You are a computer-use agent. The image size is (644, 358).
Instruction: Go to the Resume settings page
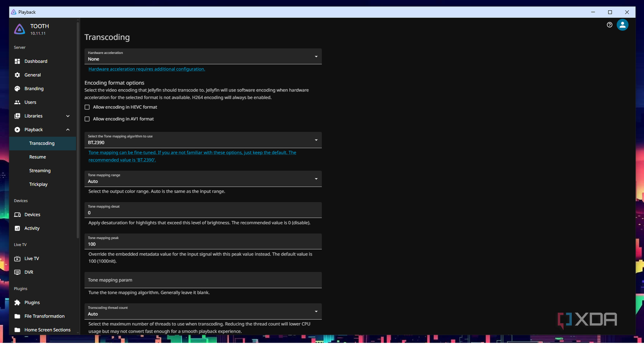point(43,157)
